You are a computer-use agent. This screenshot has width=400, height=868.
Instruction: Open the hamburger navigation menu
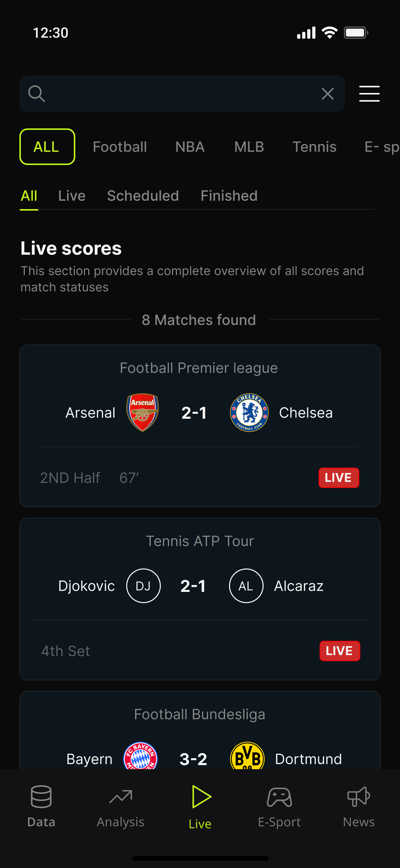pyautogui.click(x=369, y=94)
